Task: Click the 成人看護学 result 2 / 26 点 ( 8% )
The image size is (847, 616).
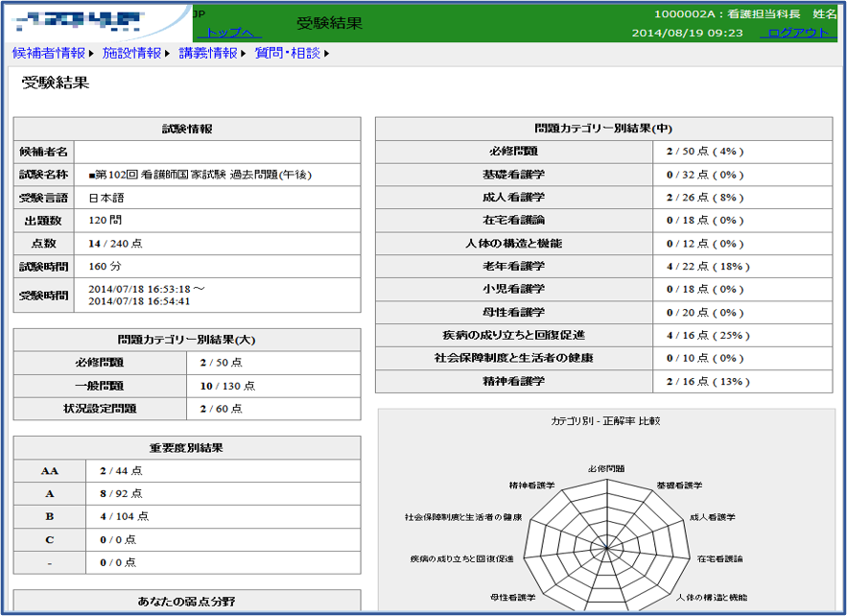Action: point(705,198)
